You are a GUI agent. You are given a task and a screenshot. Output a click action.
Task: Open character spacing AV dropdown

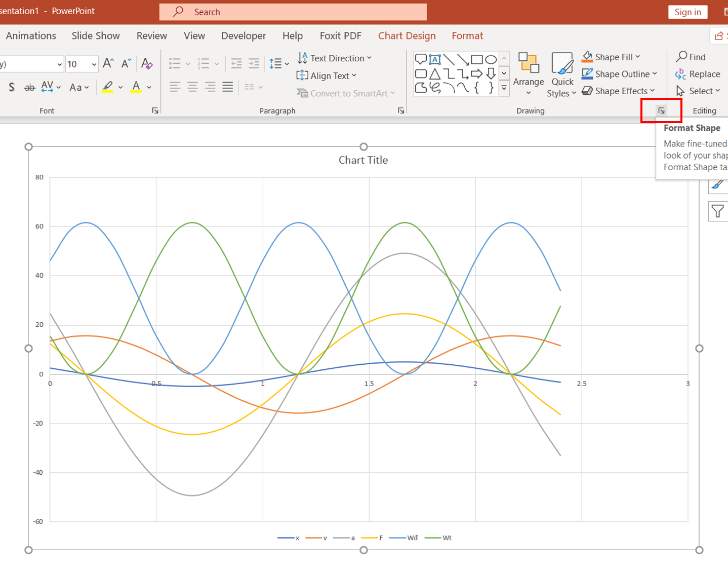[51, 87]
